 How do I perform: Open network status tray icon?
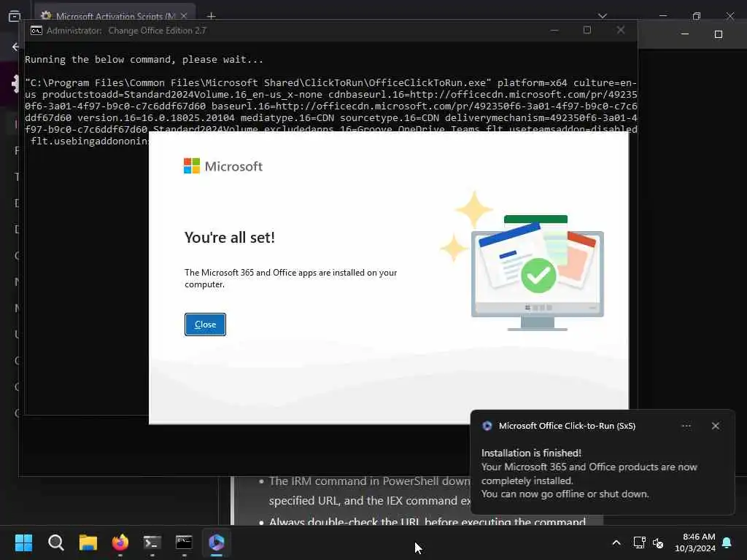639,542
